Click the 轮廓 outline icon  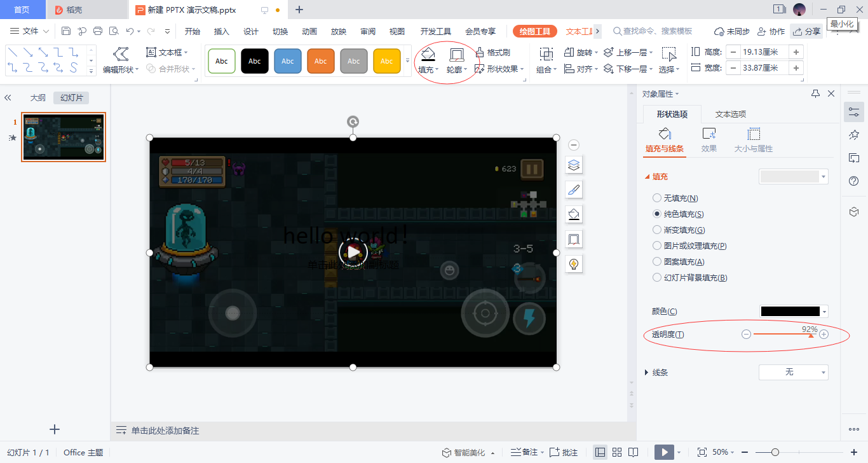(456, 54)
